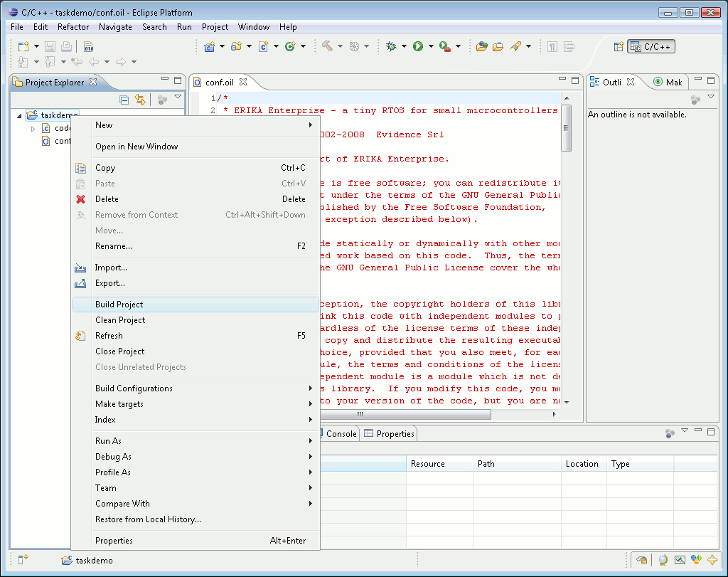Maximize the editor area

[x=575, y=80]
